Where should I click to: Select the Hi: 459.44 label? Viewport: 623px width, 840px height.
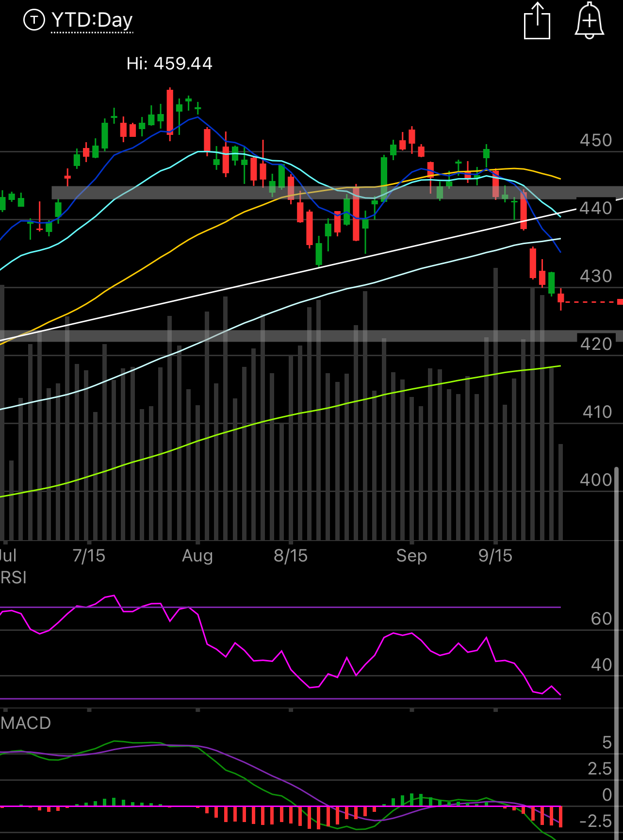[x=169, y=64]
